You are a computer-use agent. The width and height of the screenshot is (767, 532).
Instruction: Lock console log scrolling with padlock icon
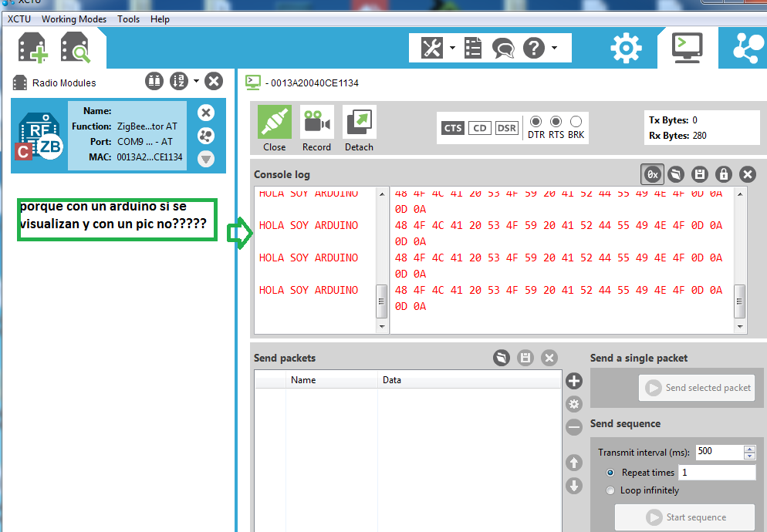tap(724, 174)
